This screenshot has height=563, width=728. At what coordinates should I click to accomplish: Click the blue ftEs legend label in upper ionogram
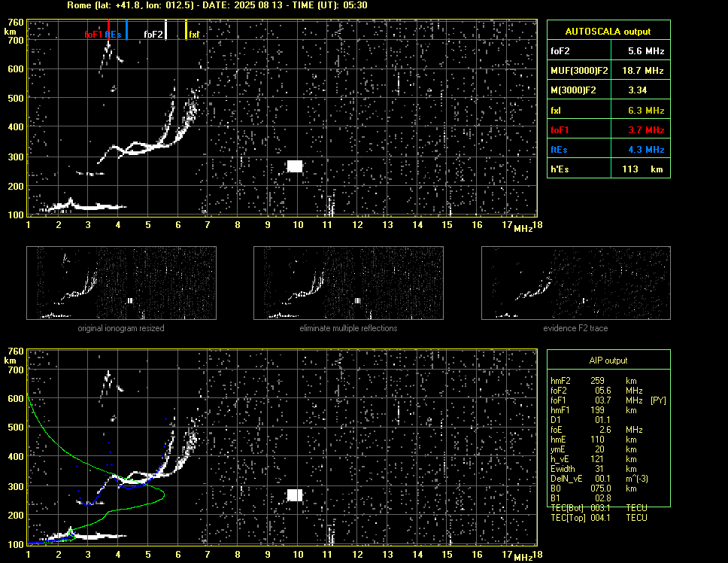tap(113, 35)
